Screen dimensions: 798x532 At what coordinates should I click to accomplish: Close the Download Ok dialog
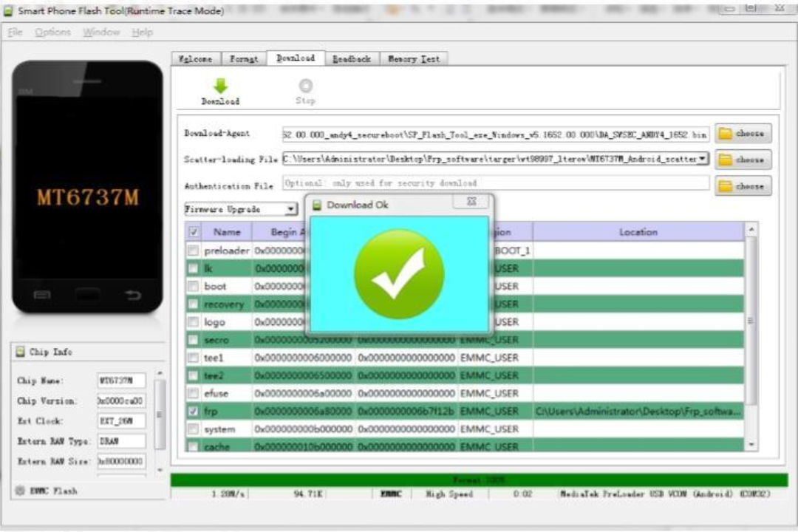471,202
